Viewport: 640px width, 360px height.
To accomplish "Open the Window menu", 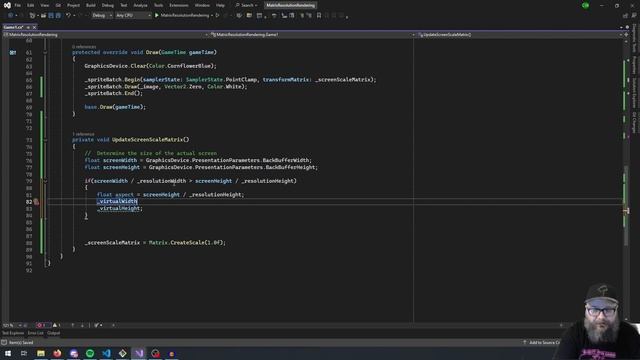I will pos(202,5).
